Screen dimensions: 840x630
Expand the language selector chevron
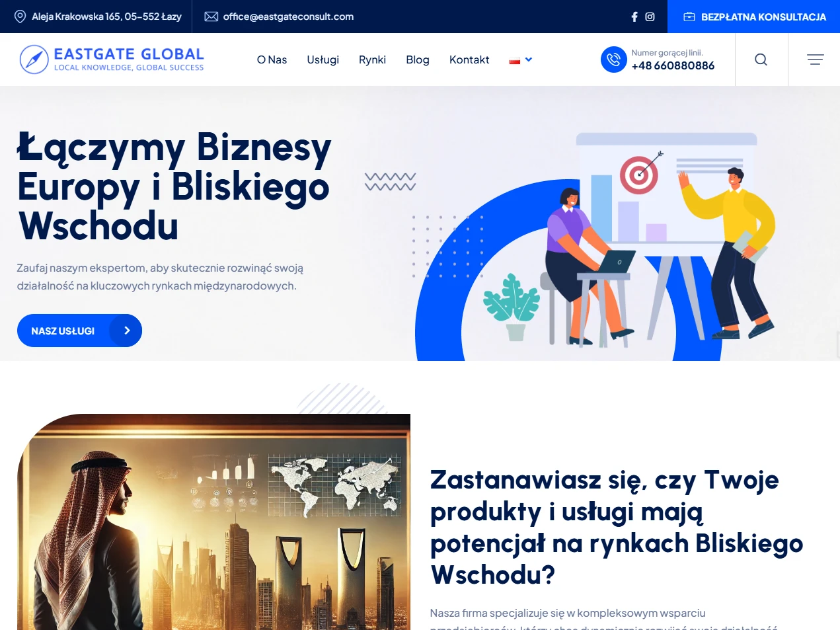[x=529, y=59]
